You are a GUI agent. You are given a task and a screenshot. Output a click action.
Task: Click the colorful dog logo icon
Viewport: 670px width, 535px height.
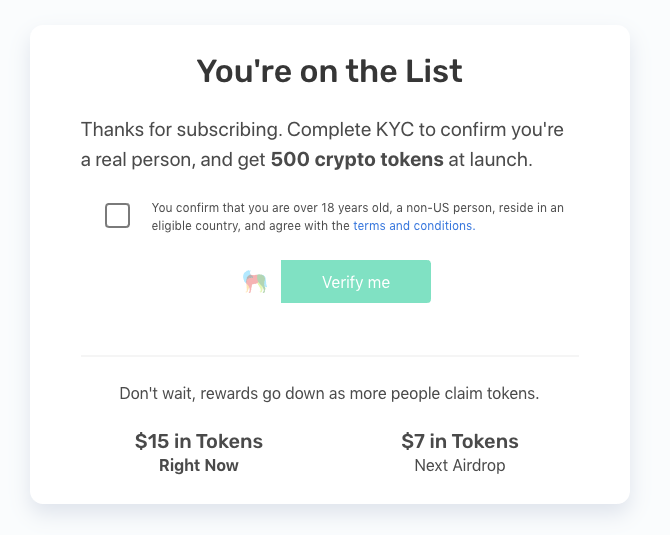point(255,282)
